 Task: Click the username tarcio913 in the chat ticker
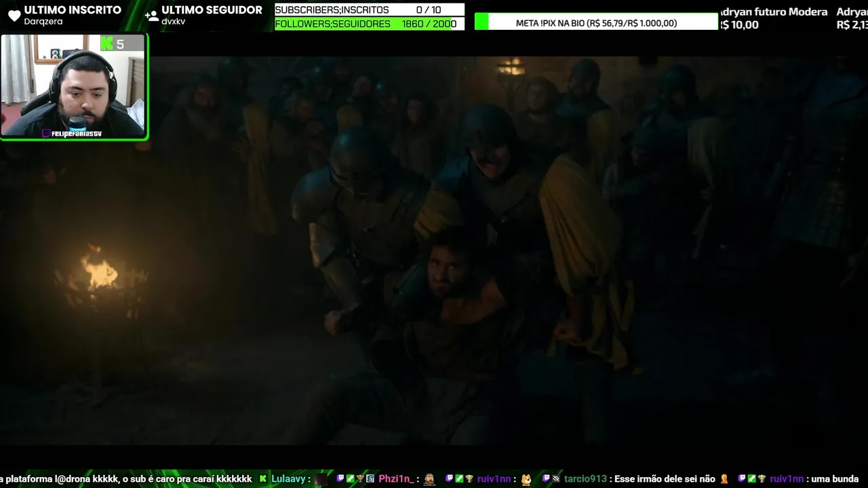586,479
